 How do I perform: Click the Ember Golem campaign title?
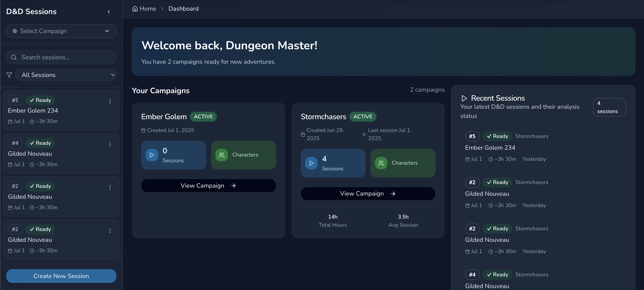coord(164,117)
